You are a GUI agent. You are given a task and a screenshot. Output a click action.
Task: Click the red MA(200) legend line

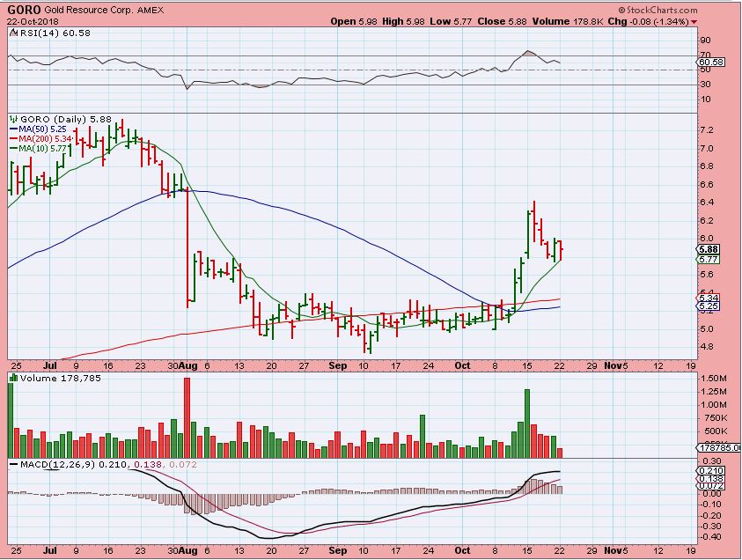[x=14, y=139]
